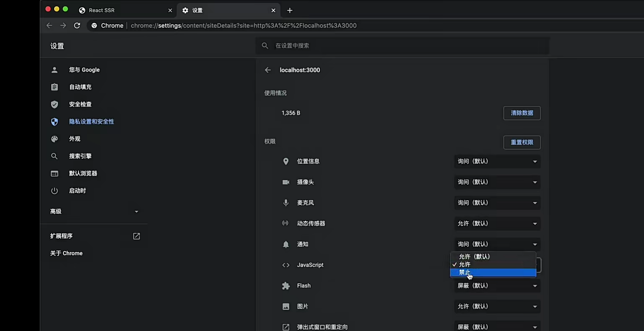Open the 位置信息 permission dropdown

(x=497, y=161)
